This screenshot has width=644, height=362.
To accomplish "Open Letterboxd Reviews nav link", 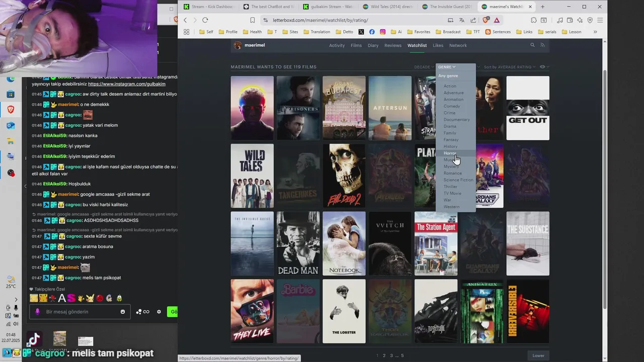I will (393, 45).
